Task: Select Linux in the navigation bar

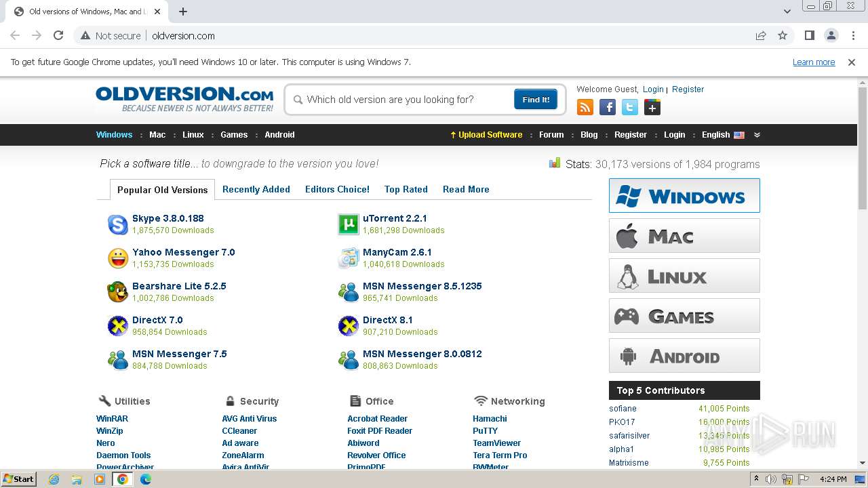Action: coord(193,135)
